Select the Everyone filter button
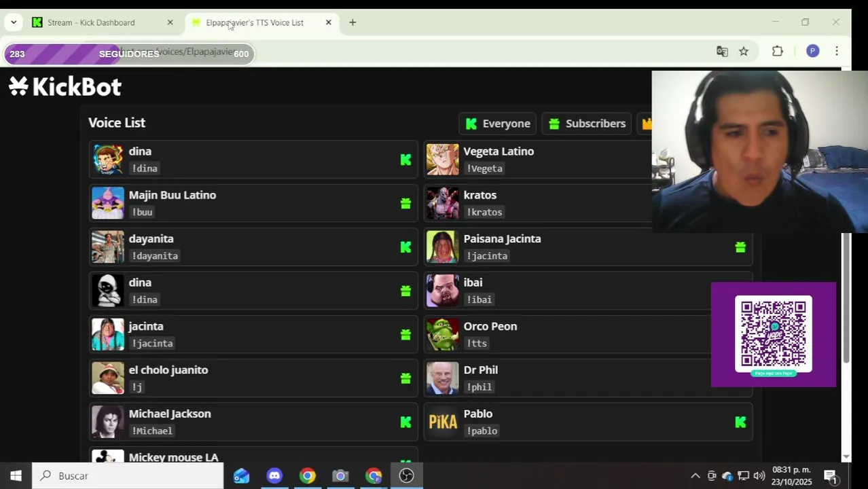 [498, 124]
